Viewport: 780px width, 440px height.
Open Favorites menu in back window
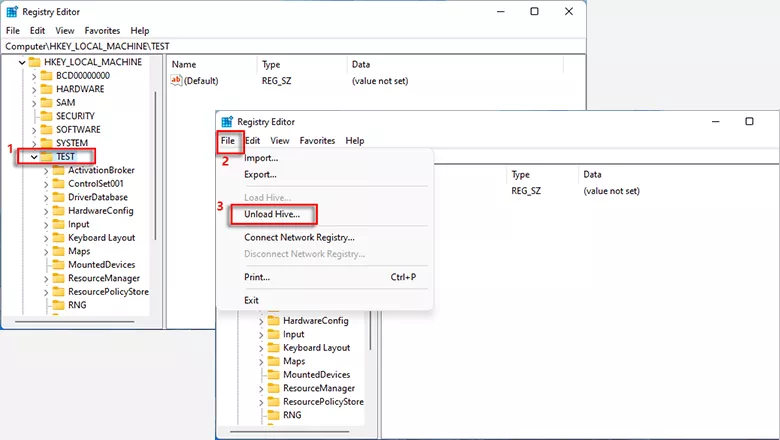click(x=102, y=31)
